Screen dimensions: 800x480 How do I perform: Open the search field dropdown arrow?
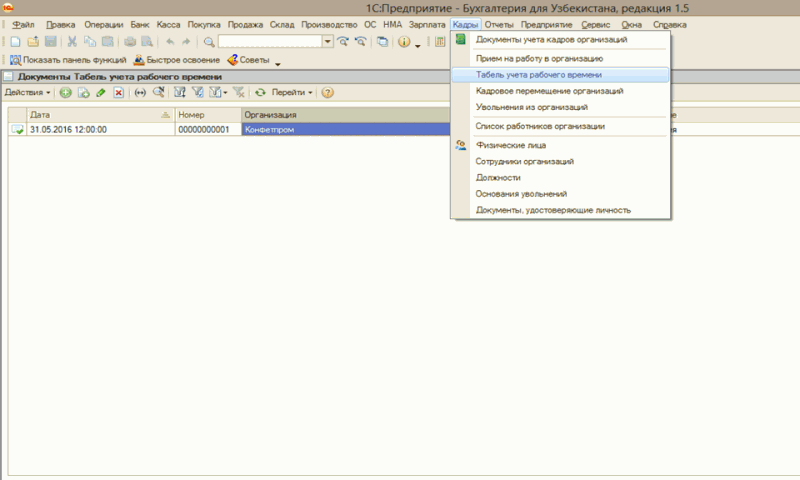click(x=328, y=41)
